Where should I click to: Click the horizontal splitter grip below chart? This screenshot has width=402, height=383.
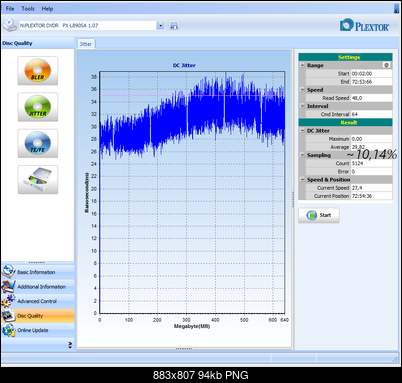[184, 349]
